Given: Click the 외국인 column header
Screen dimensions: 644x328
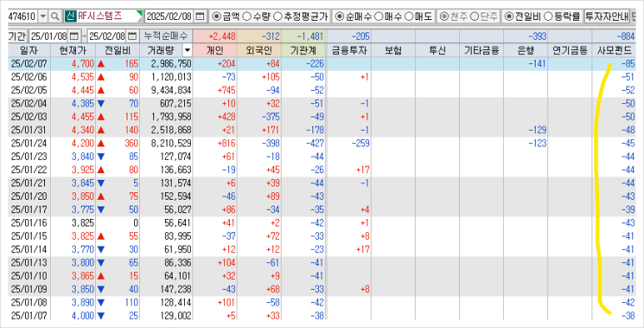Looking at the screenshot, I should tap(259, 51).
